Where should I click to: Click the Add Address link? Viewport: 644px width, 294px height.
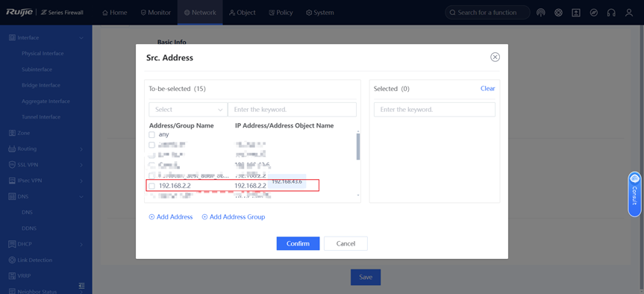pyautogui.click(x=170, y=217)
